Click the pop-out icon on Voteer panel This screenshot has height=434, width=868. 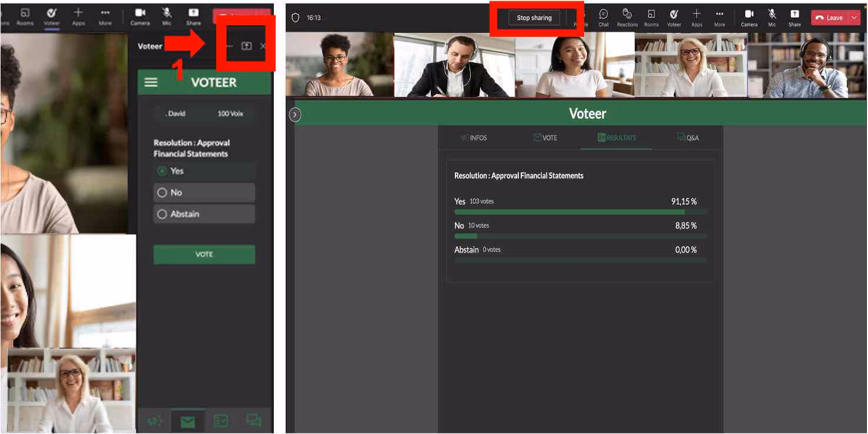246,45
